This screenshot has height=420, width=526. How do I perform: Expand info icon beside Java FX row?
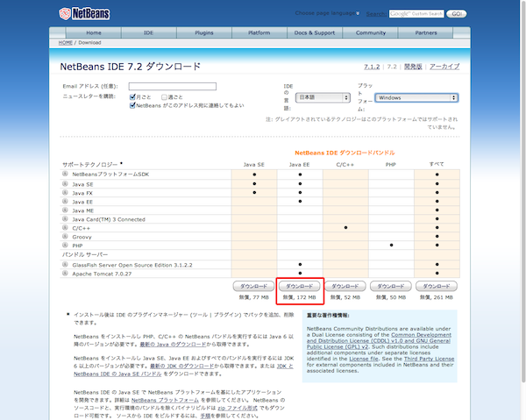65,193
